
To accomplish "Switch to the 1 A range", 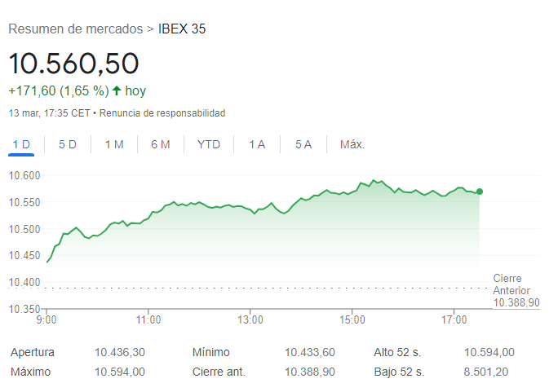I will 257,145.
